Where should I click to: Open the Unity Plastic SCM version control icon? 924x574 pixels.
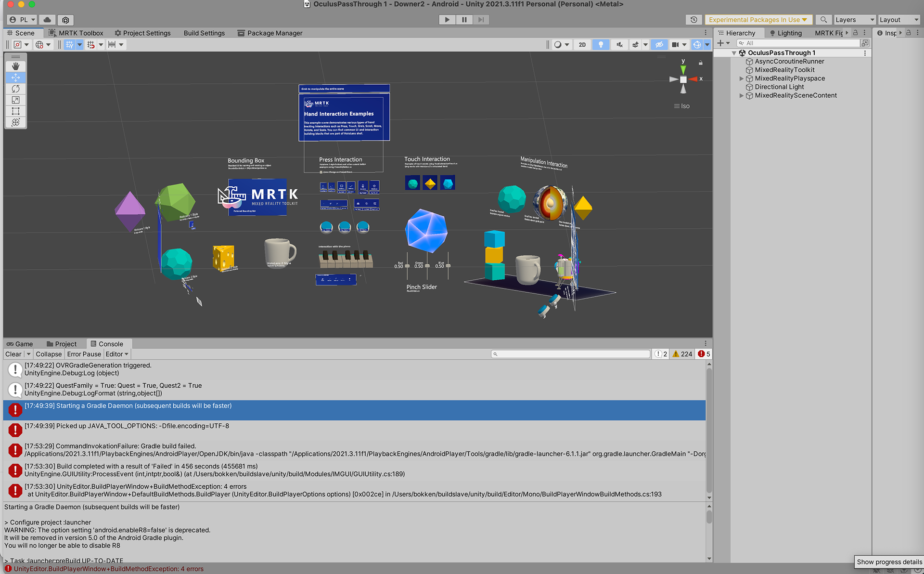(x=65, y=20)
